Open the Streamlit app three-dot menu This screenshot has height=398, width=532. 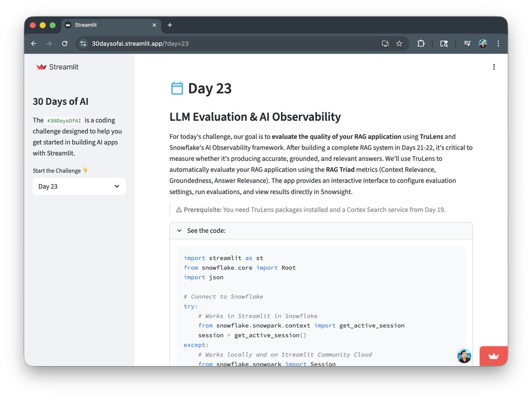click(494, 67)
